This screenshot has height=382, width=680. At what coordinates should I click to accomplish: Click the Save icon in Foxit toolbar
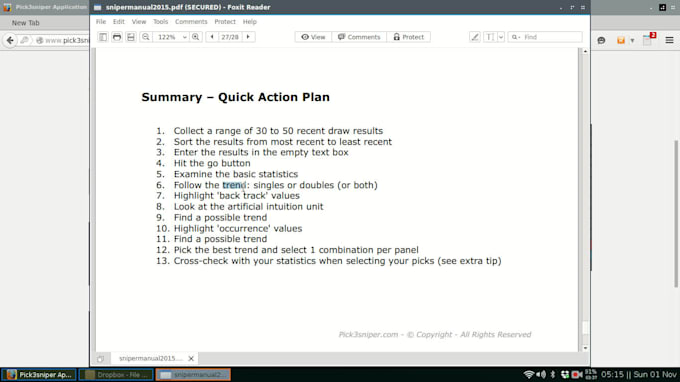(x=131, y=37)
